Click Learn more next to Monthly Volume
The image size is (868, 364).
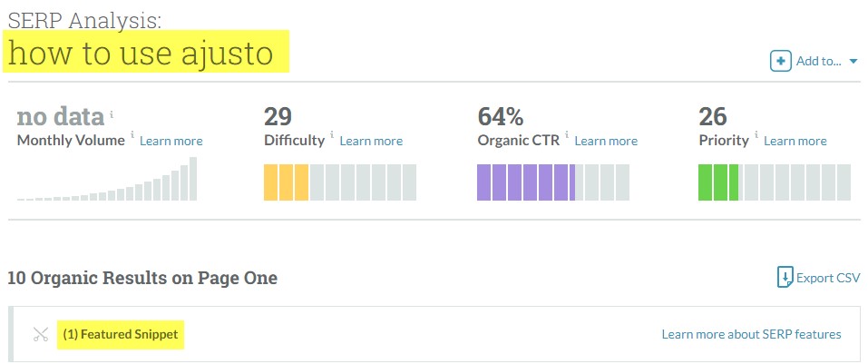coord(171,141)
